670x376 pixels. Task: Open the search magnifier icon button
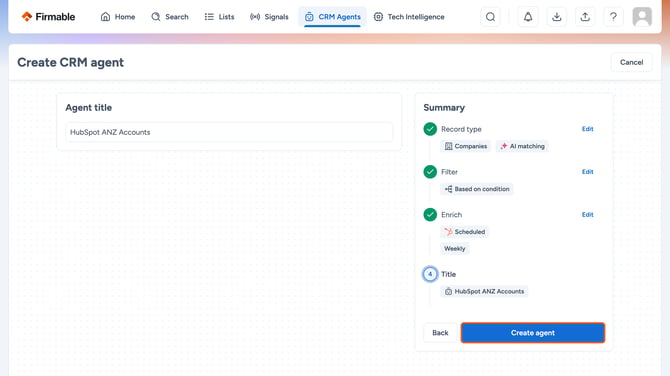491,17
